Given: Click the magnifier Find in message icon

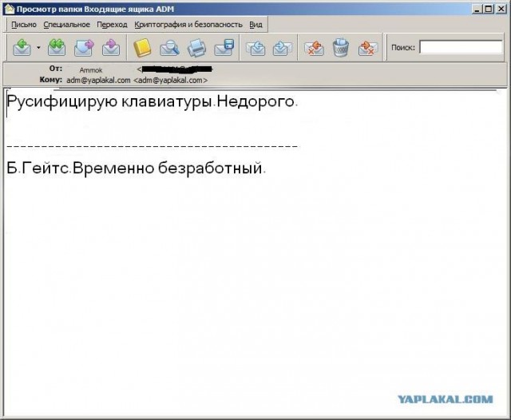Looking at the screenshot, I should coord(169,48).
